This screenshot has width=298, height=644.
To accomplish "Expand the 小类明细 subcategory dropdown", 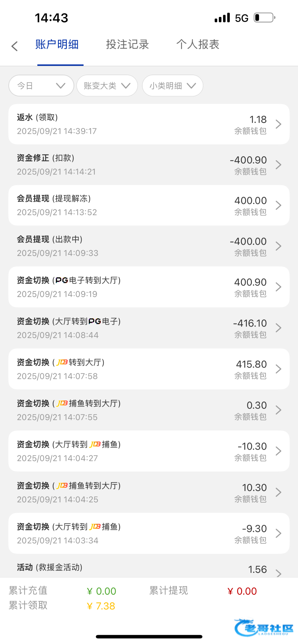I will click(172, 86).
